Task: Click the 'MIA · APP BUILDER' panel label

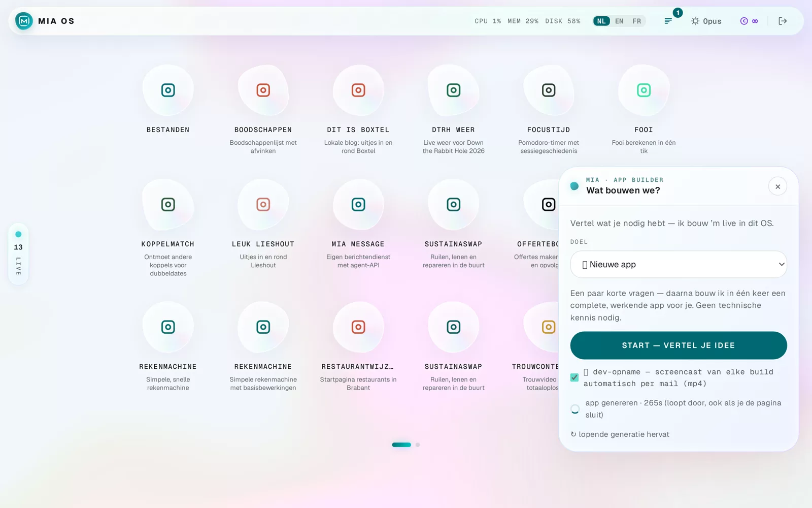Action: click(x=624, y=180)
